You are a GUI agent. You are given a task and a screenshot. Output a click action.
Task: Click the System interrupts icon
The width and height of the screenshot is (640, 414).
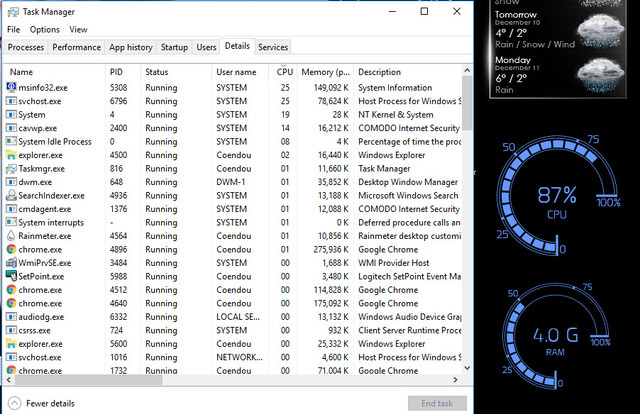(x=11, y=222)
